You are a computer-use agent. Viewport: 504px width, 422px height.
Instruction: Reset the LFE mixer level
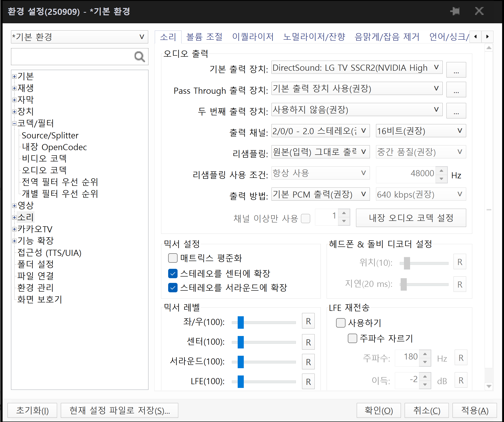tap(308, 381)
